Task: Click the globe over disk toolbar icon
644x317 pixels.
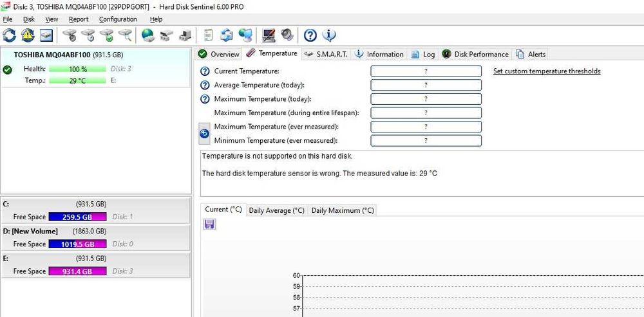Action: tap(147, 35)
